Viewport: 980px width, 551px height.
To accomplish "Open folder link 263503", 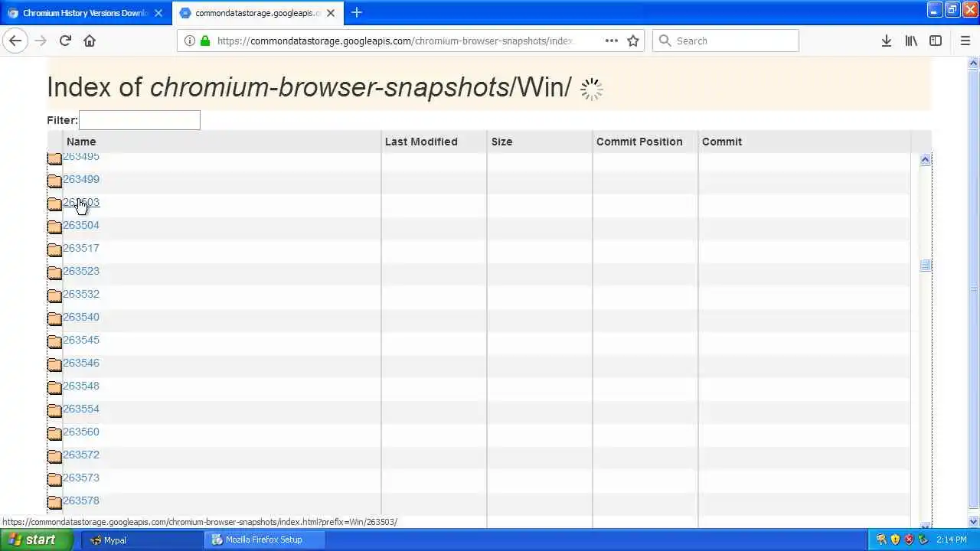I will tap(81, 202).
